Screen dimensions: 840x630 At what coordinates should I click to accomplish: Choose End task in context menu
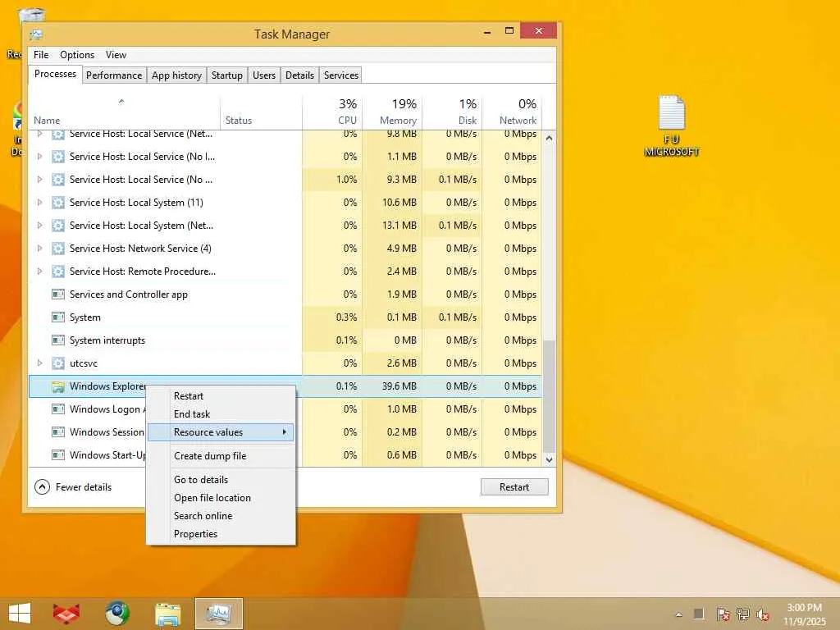click(221, 414)
